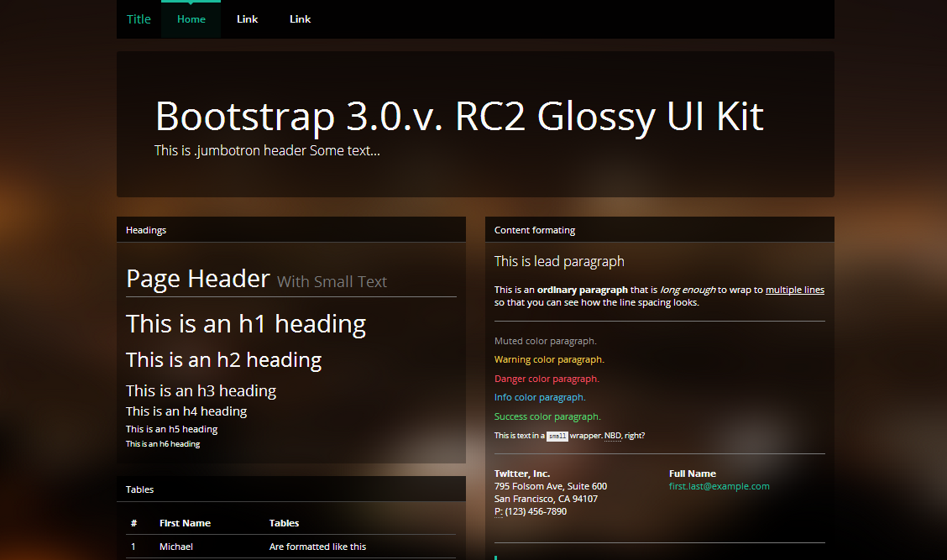Screen dimensions: 947x560
Task: Click "Success color paragraph."
Action: click(x=547, y=416)
